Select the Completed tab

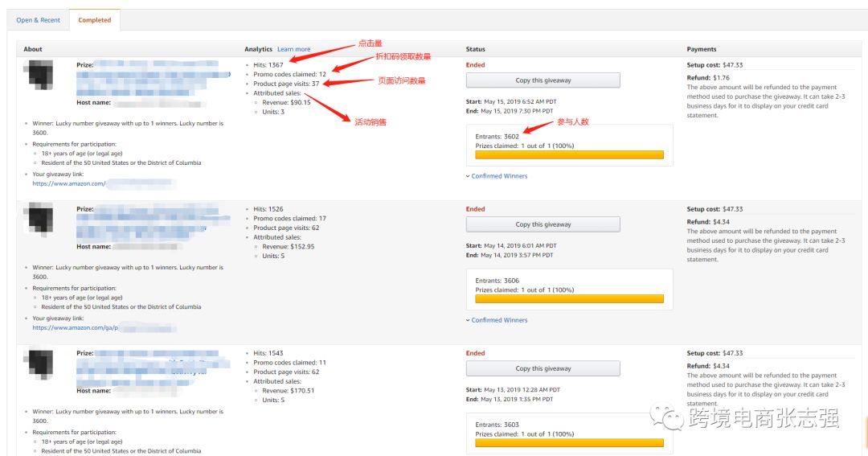95,20
